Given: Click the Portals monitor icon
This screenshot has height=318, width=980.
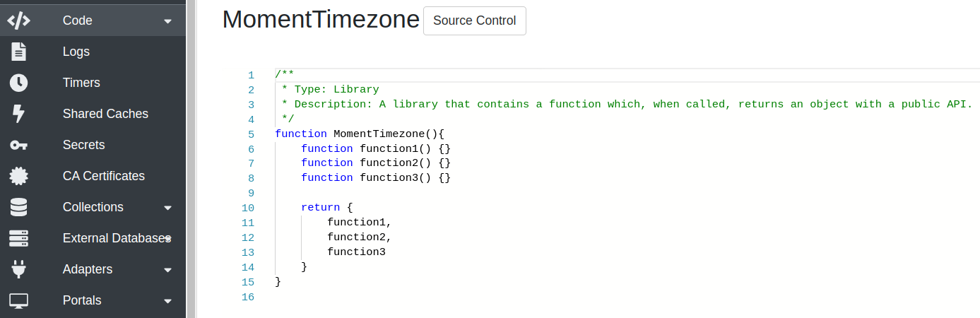Looking at the screenshot, I should click(18, 300).
